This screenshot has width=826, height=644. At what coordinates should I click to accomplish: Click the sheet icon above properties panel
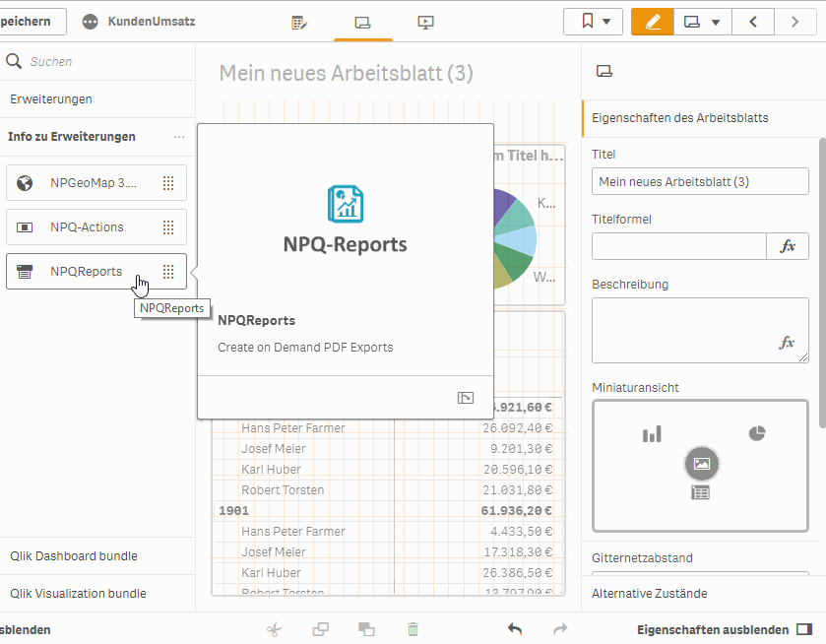(x=604, y=71)
